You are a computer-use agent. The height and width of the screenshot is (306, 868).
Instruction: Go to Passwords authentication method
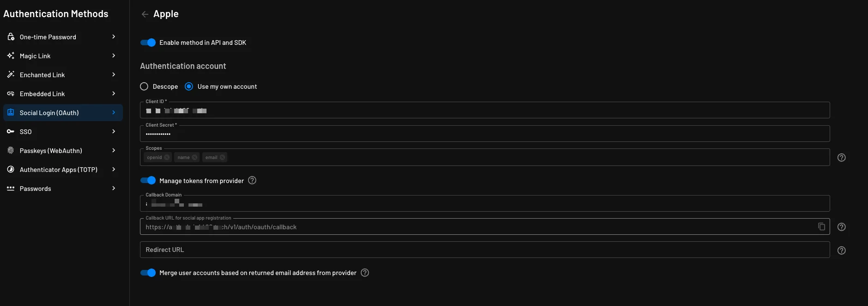tap(36, 189)
